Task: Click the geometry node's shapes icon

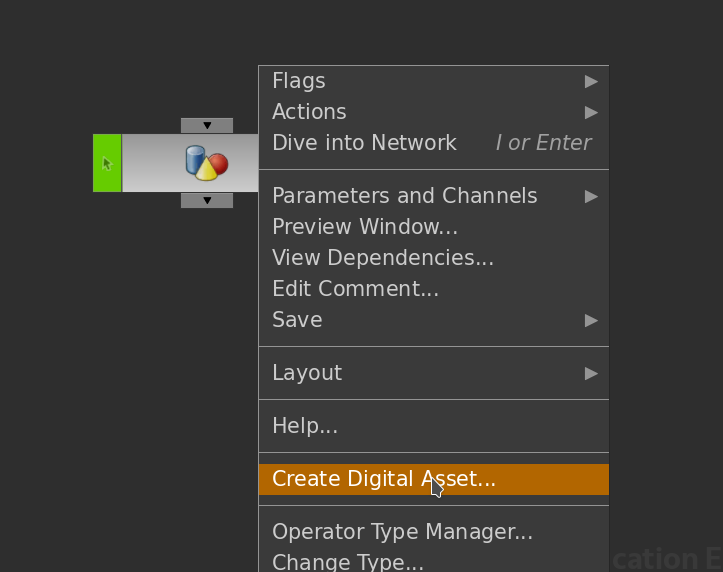Action: click(x=207, y=163)
